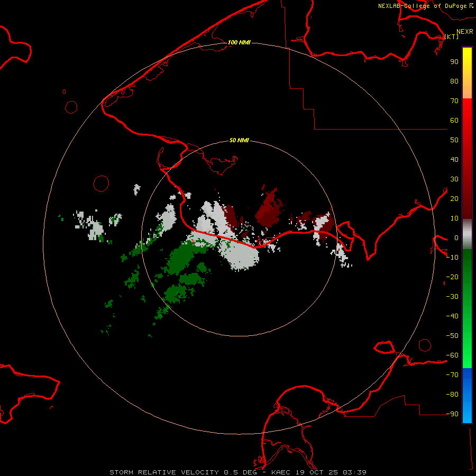Viewport: 476px width, 476px height.
Task: Click the -50 value on velocity scale
Action: click(x=452, y=336)
